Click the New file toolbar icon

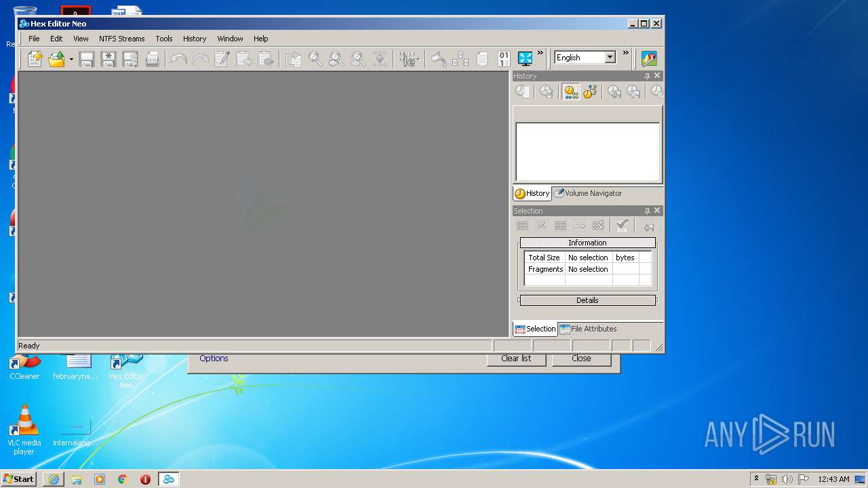(35, 59)
